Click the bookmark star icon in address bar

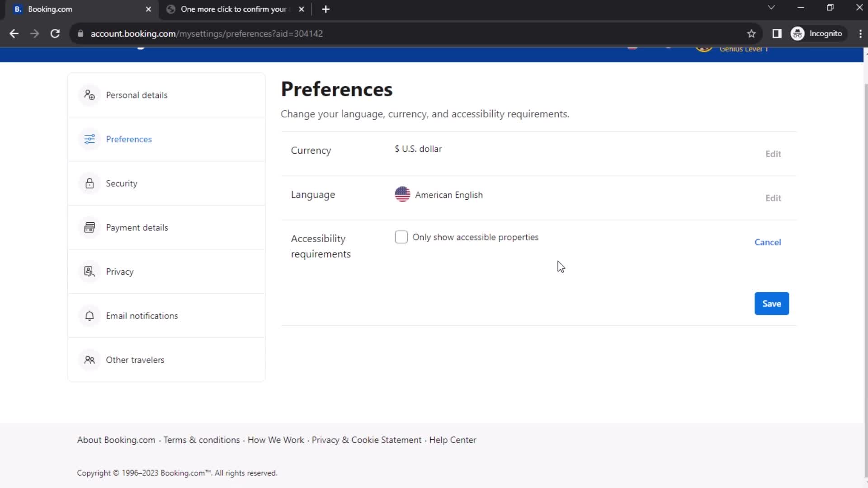pyautogui.click(x=751, y=33)
